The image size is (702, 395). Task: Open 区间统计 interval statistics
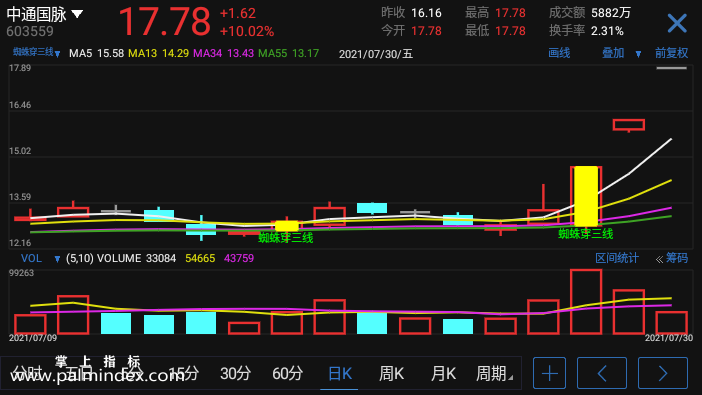click(616, 258)
